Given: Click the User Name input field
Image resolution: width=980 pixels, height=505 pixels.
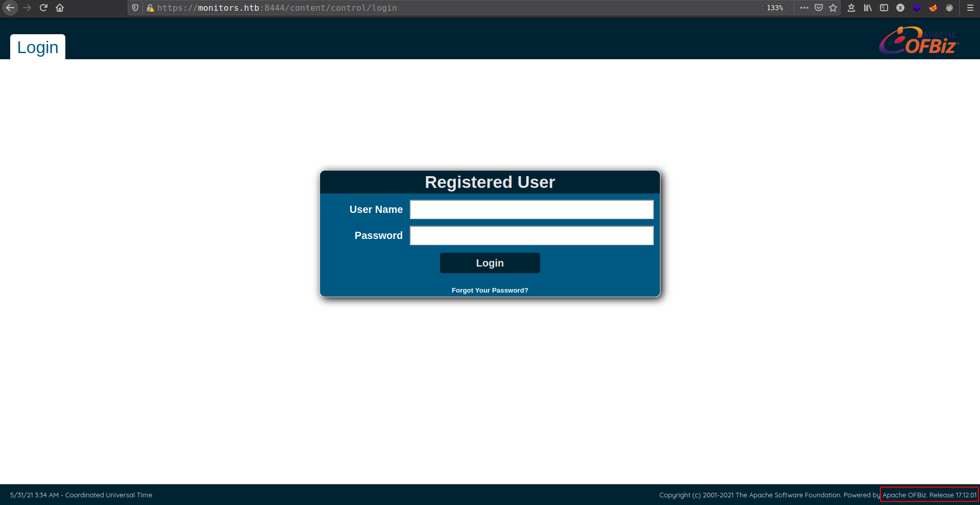Looking at the screenshot, I should click(531, 209).
